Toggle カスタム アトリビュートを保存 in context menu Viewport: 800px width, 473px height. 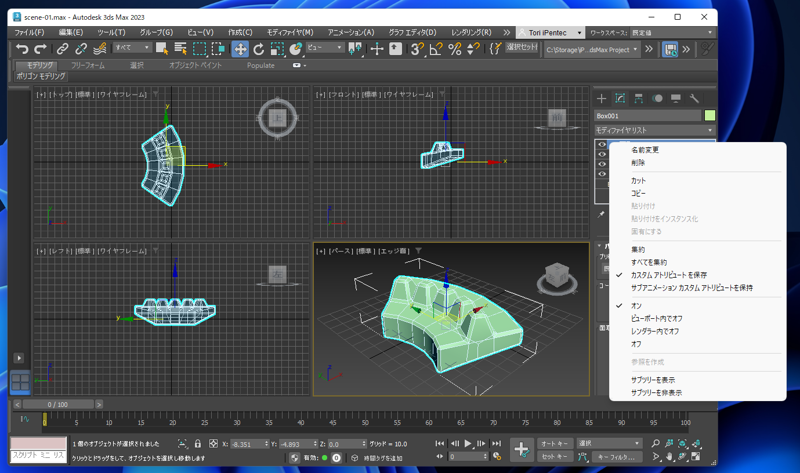(x=668, y=275)
